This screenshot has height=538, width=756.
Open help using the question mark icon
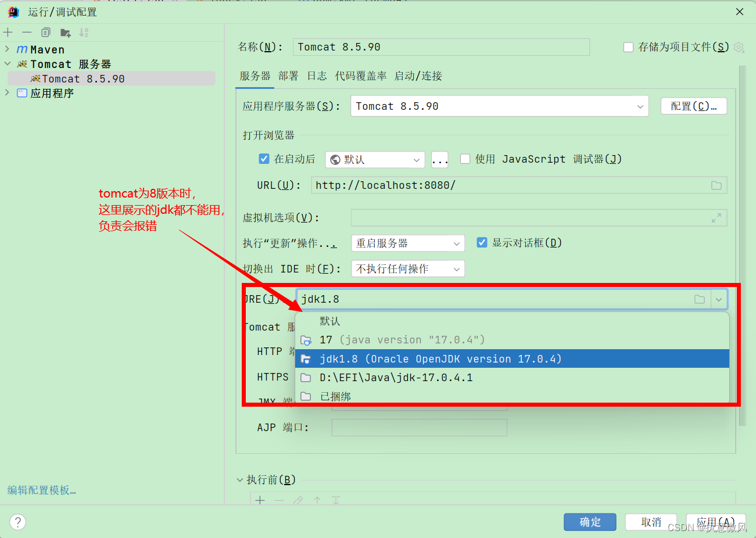(18, 522)
